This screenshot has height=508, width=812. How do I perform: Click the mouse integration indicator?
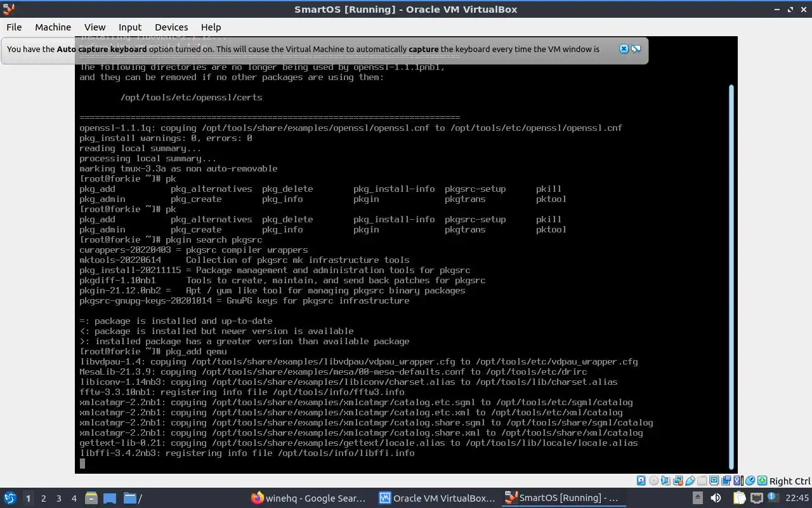(x=750, y=481)
